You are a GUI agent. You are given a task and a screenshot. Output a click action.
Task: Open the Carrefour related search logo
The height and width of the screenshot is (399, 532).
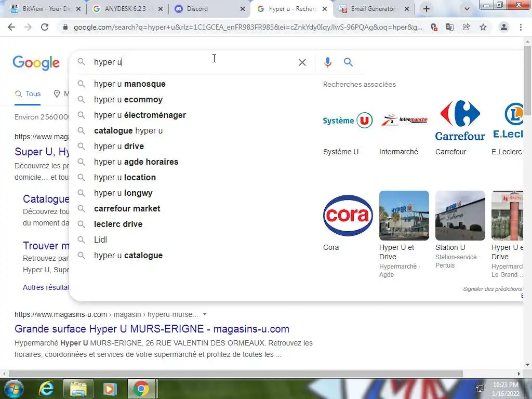460,121
